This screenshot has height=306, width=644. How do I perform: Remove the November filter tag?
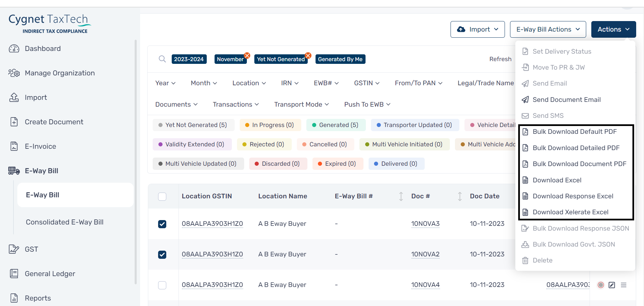(x=247, y=55)
